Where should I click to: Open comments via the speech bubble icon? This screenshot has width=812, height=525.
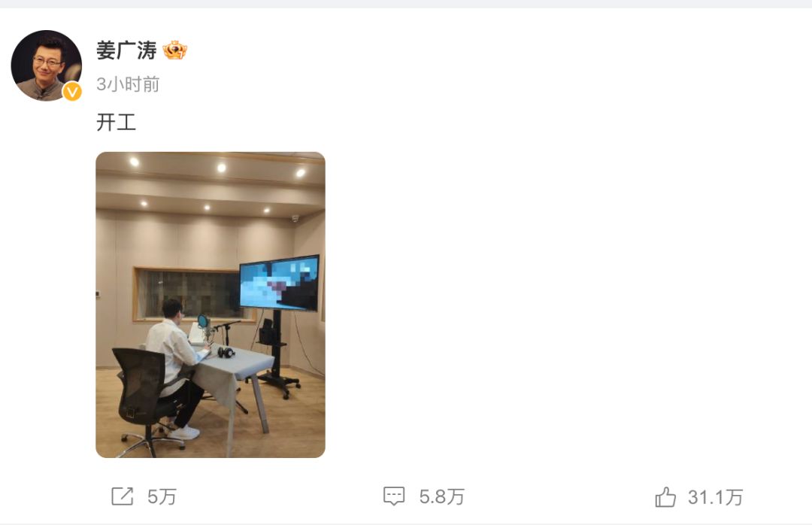coord(394,496)
